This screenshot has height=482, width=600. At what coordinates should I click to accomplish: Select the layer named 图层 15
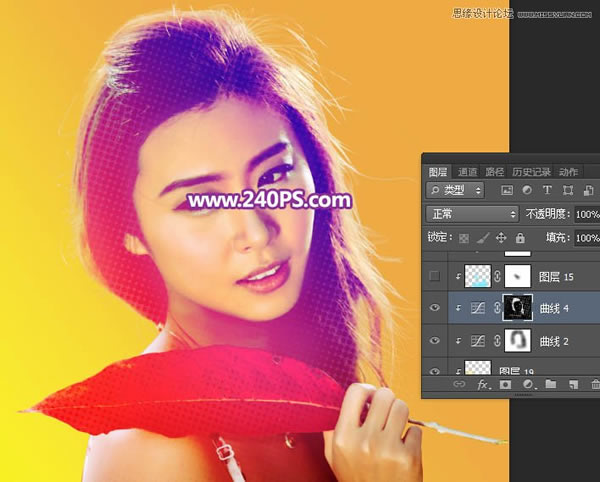click(x=556, y=277)
